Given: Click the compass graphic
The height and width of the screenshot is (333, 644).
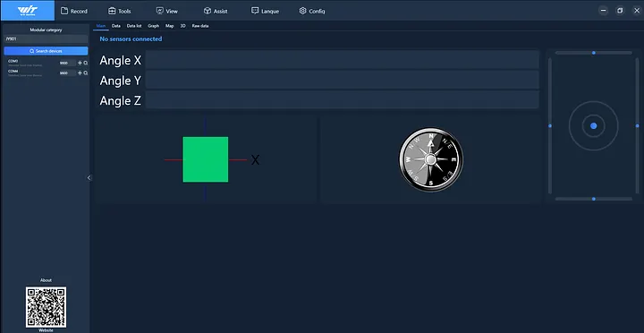Looking at the screenshot, I should coord(431,159).
